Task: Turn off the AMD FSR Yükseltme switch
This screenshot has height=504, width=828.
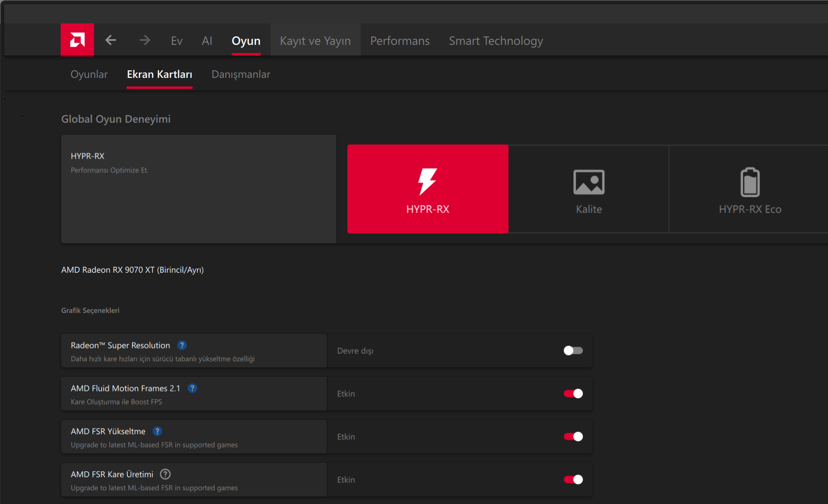Action: [573, 437]
